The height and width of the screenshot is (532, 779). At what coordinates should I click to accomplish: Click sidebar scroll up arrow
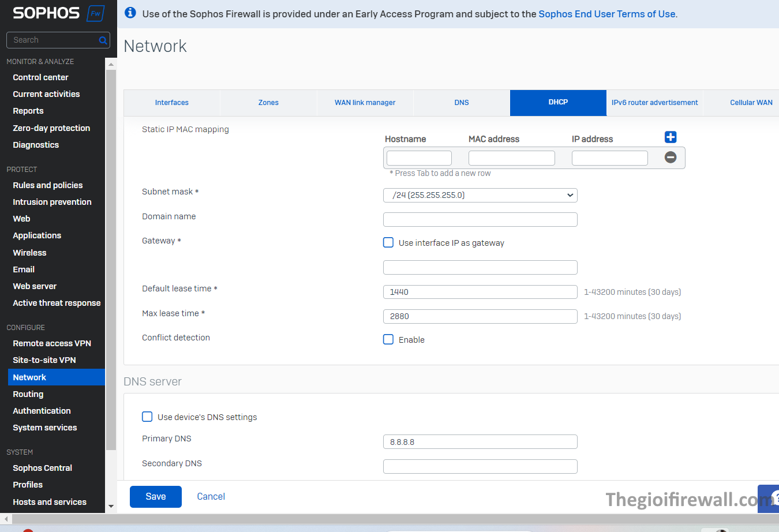(x=111, y=64)
